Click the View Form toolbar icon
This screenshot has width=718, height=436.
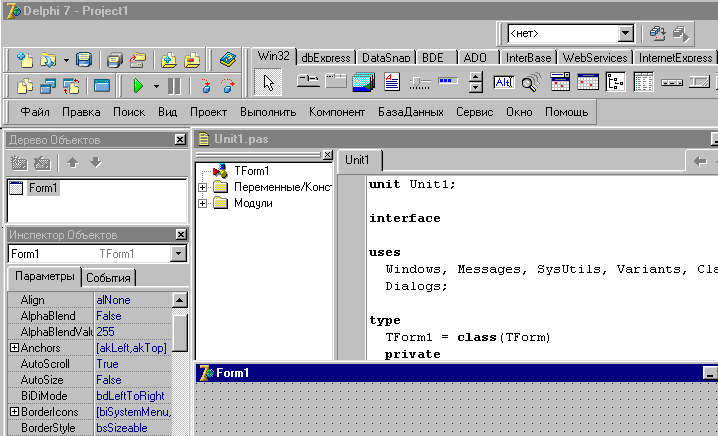click(x=48, y=86)
